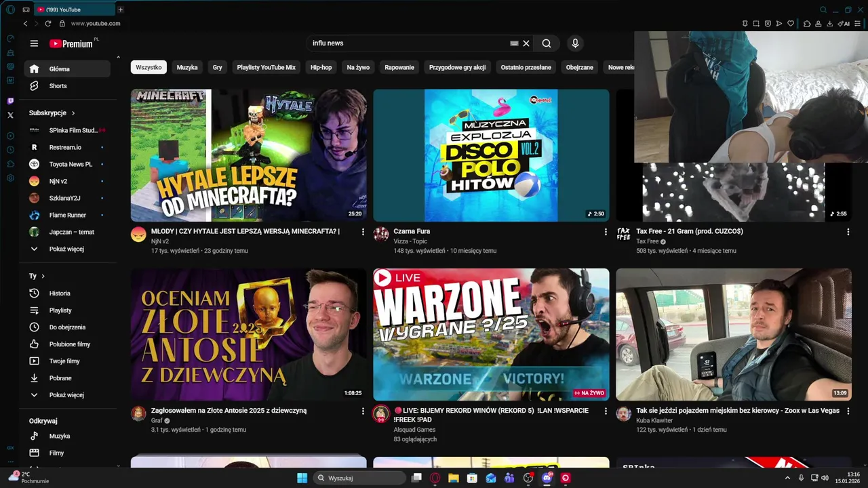Open the Opera GX menu logo

pyautogui.click(x=10, y=9)
